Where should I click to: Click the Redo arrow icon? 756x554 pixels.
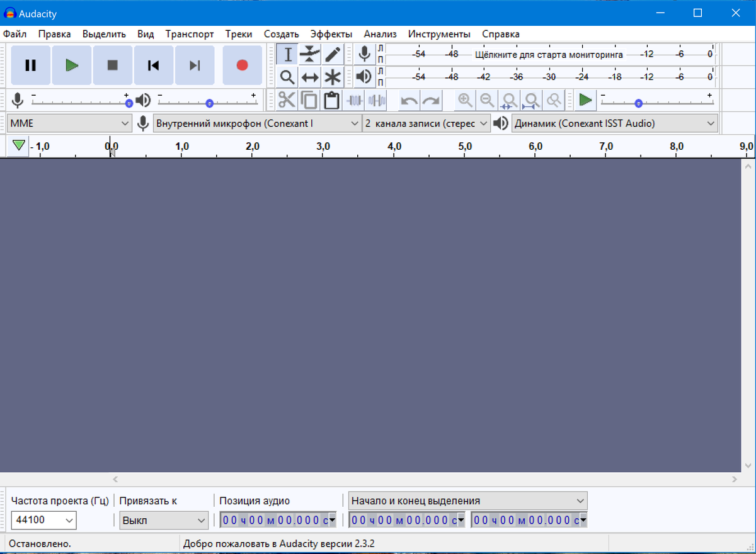(432, 100)
